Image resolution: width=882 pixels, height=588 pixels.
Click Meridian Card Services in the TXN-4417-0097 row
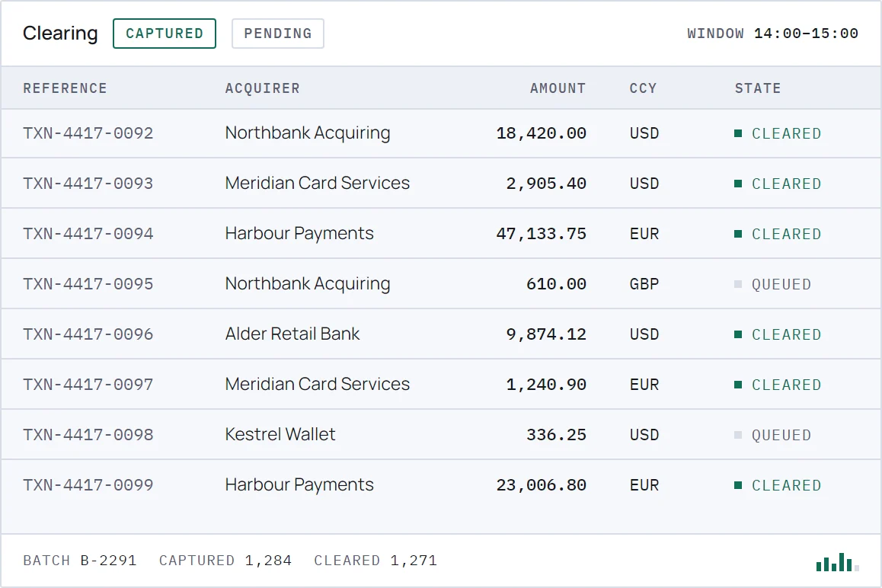click(318, 385)
